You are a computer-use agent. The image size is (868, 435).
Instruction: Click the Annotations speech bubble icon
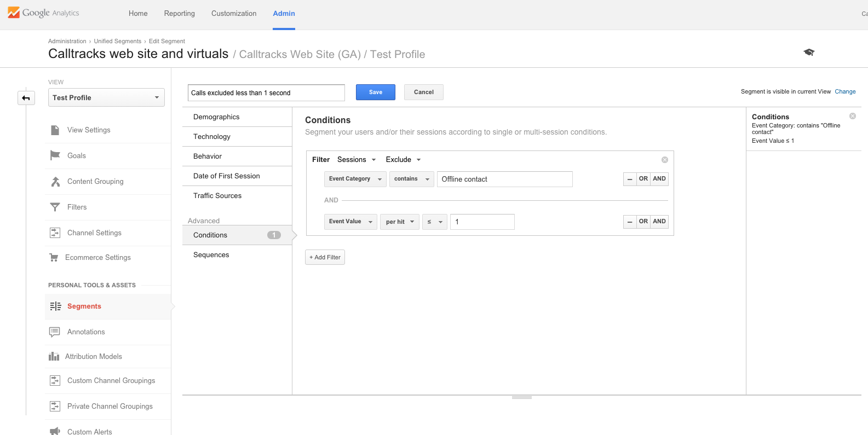(x=55, y=332)
